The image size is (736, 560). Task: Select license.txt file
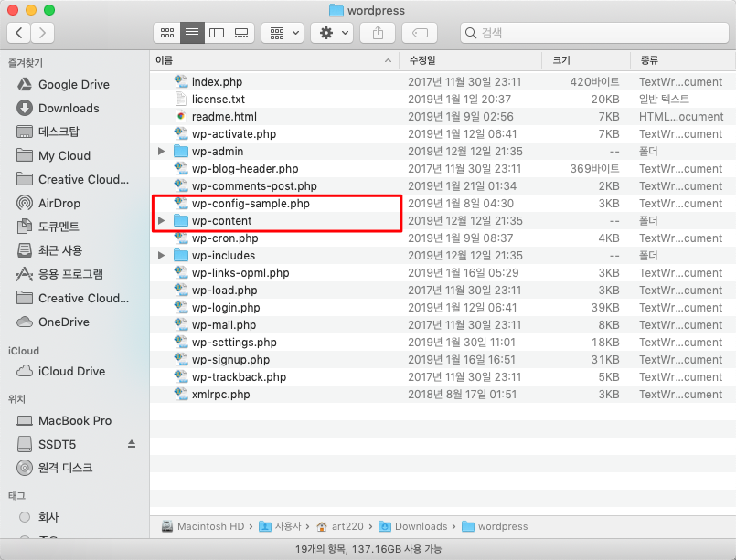218,100
